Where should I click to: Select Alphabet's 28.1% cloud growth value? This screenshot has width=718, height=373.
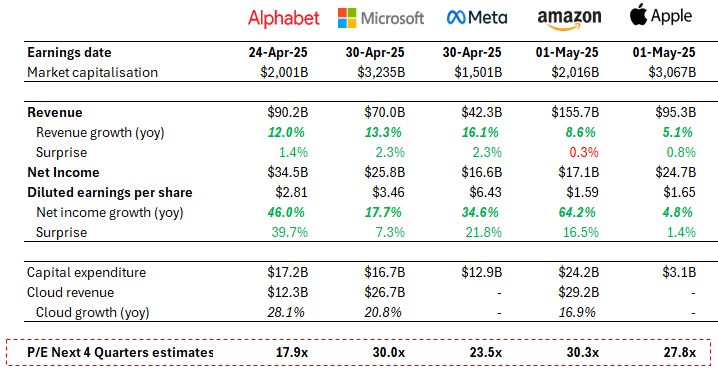[286, 313]
